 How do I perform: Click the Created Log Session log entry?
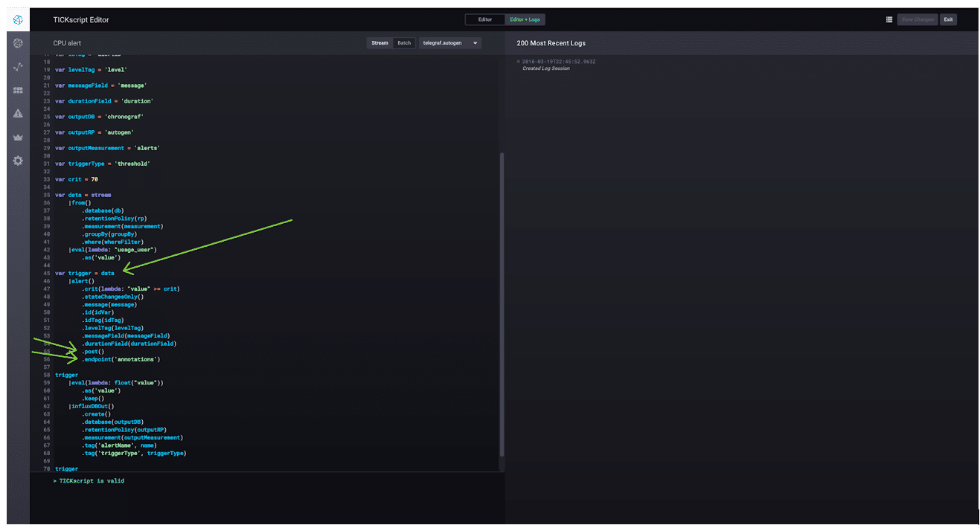click(x=546, y=68)
